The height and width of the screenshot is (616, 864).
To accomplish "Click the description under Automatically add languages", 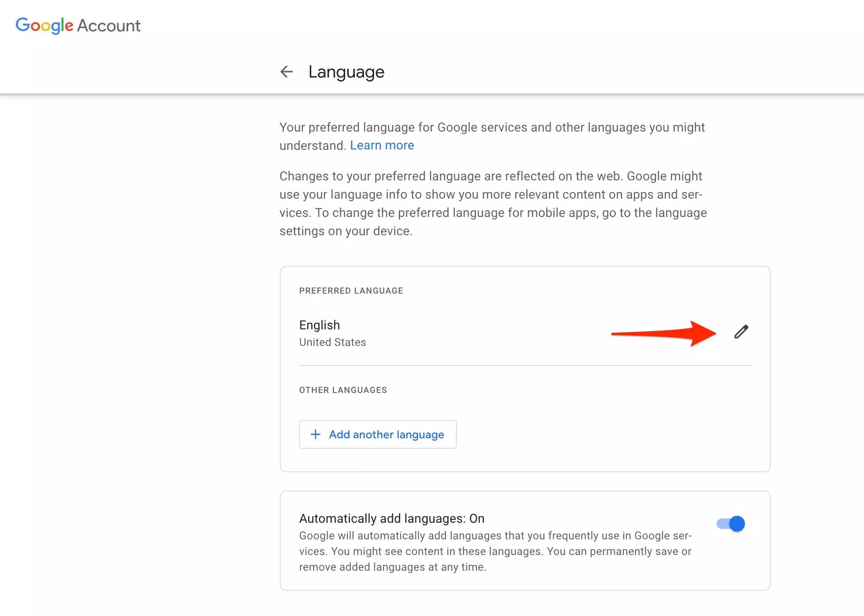I will coord(495,551).
